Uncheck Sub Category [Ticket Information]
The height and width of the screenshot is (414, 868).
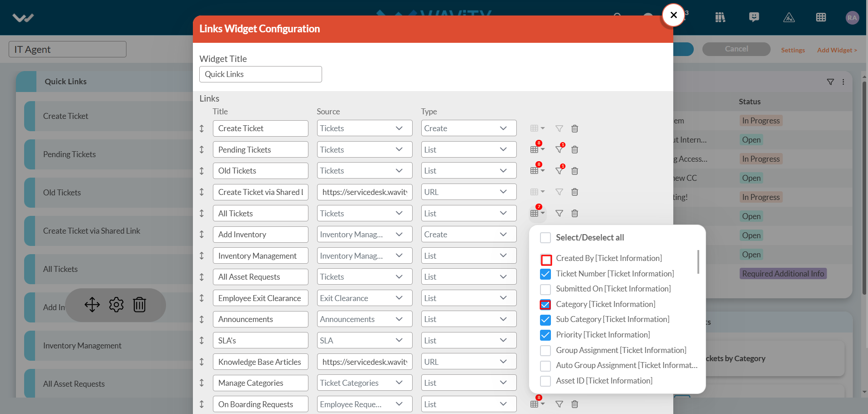(x=545, y=320)
